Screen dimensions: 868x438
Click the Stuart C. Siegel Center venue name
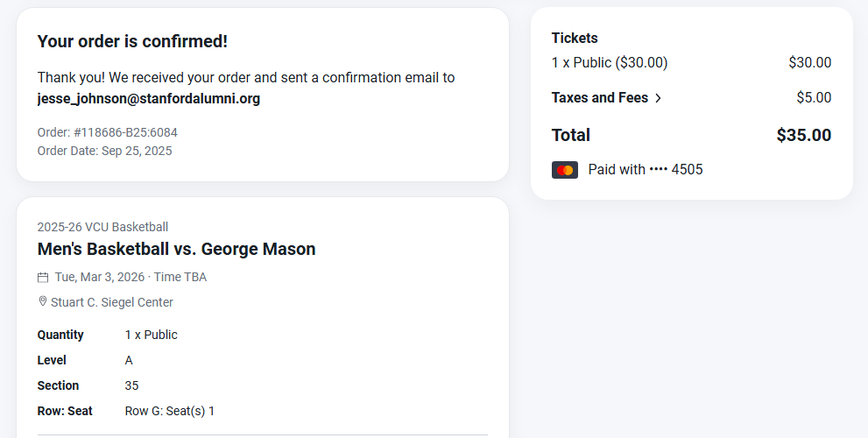(112, 302)
